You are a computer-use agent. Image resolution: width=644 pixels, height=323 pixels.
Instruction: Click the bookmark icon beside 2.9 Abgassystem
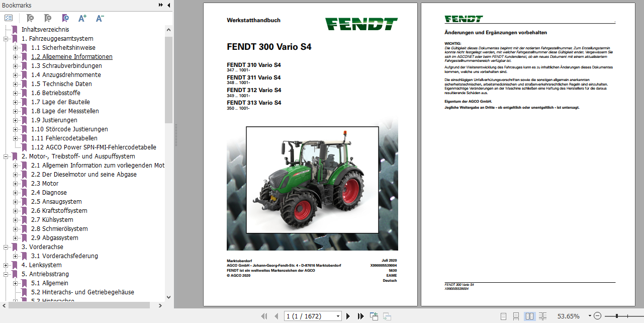point(24,238)
